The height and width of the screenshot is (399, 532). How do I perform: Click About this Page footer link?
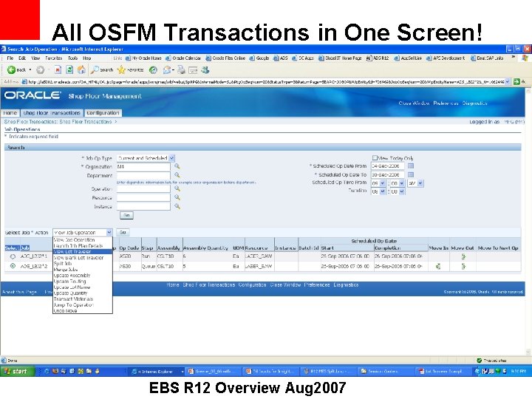pyautogui.click(x=19, y=292)
